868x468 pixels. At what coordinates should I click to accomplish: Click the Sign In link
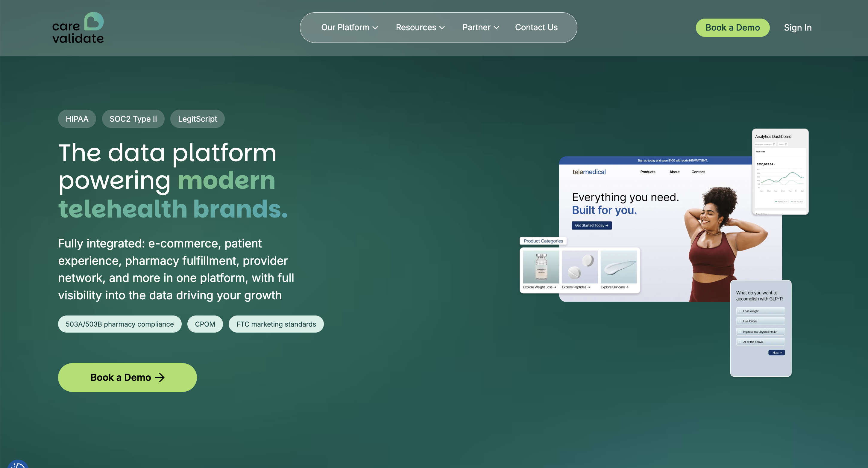798,28
